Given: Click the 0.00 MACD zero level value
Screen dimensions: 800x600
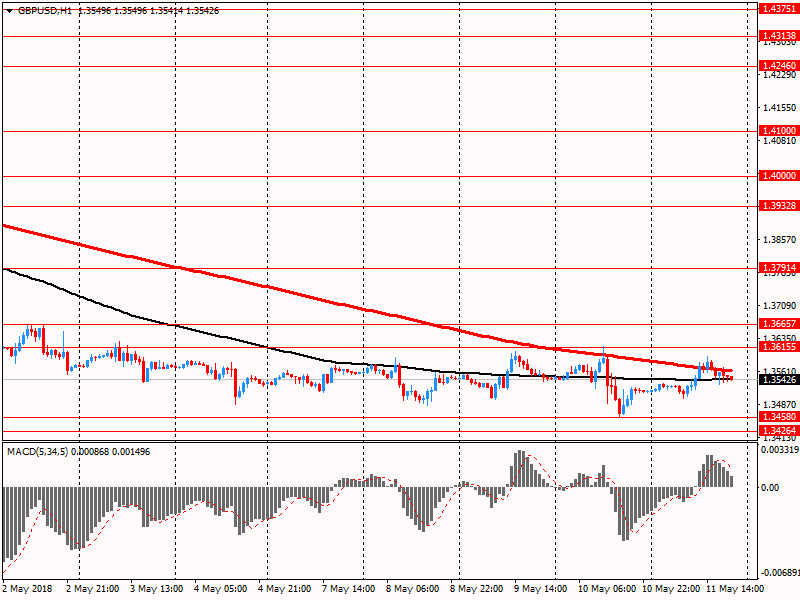Looking at the screenshot, I should point(770,488).
